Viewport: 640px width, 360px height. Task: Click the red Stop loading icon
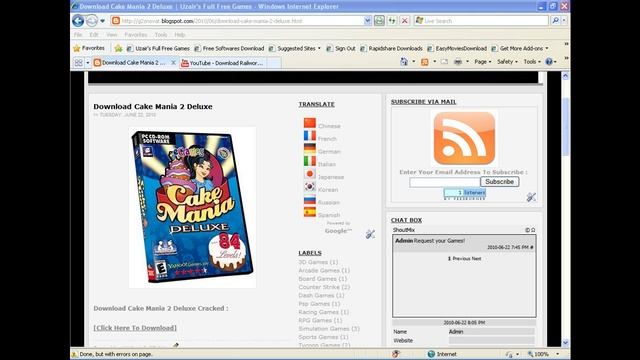click(x=404, y=20)
